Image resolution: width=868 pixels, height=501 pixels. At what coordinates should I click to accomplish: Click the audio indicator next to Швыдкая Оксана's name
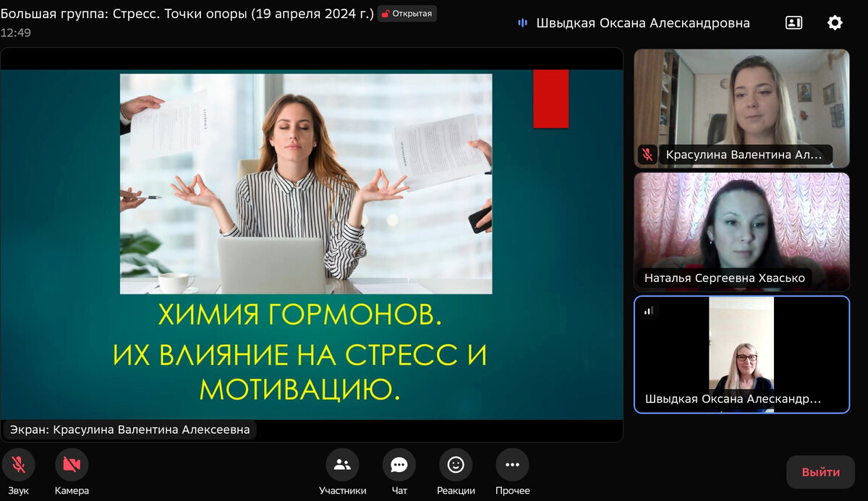coord(522,22)
